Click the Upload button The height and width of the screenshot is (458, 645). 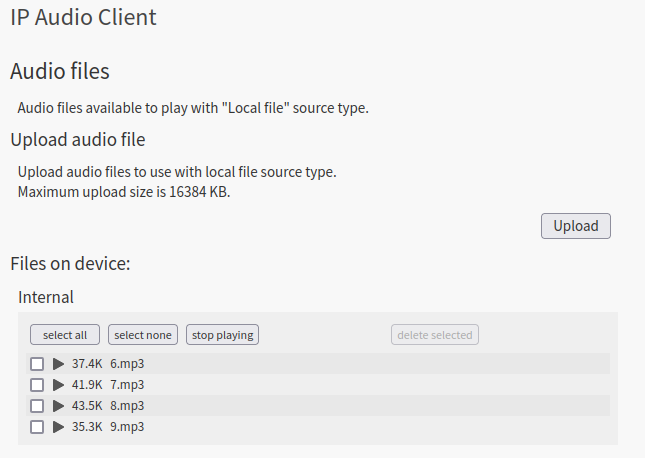(x=575, y=226)
